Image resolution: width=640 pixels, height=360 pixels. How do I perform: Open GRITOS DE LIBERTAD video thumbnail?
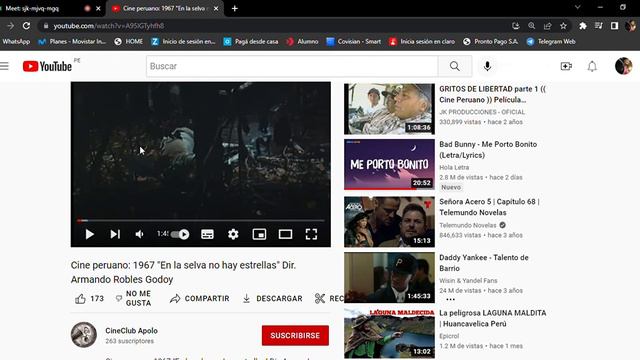point(389,109)
